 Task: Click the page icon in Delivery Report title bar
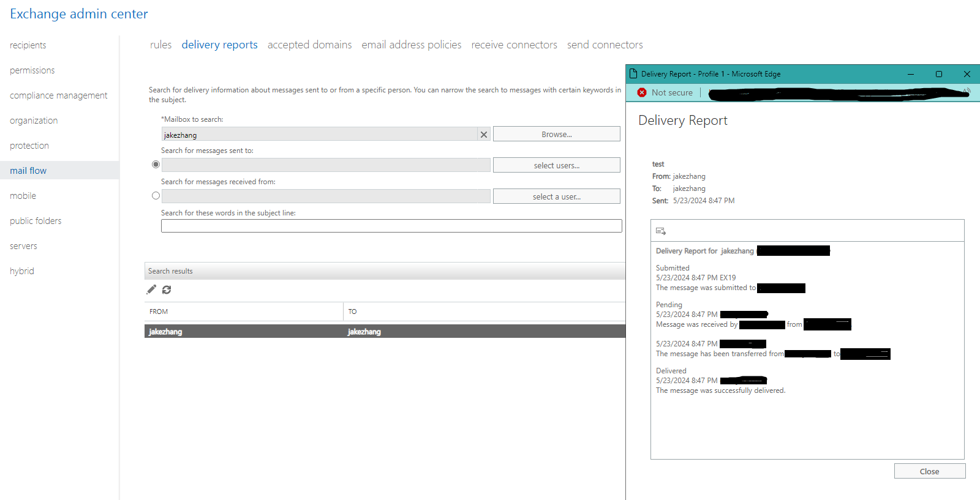tap(633, 74)
